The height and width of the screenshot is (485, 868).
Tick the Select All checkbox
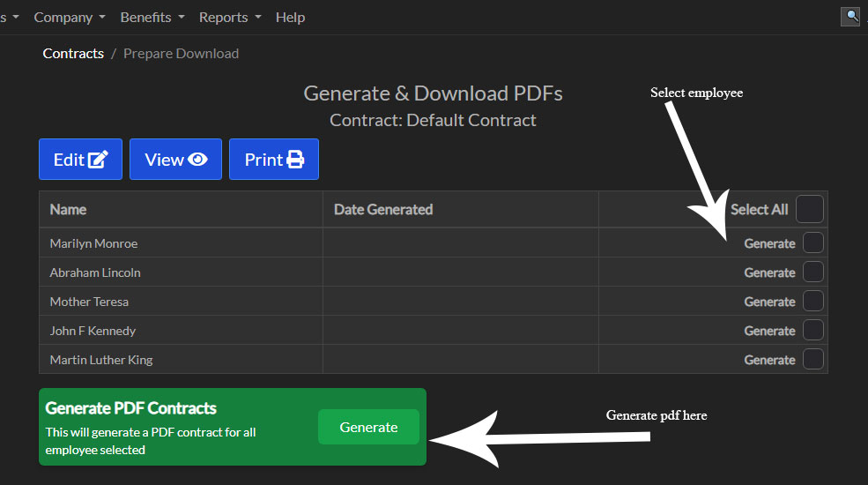pos(809,210)
